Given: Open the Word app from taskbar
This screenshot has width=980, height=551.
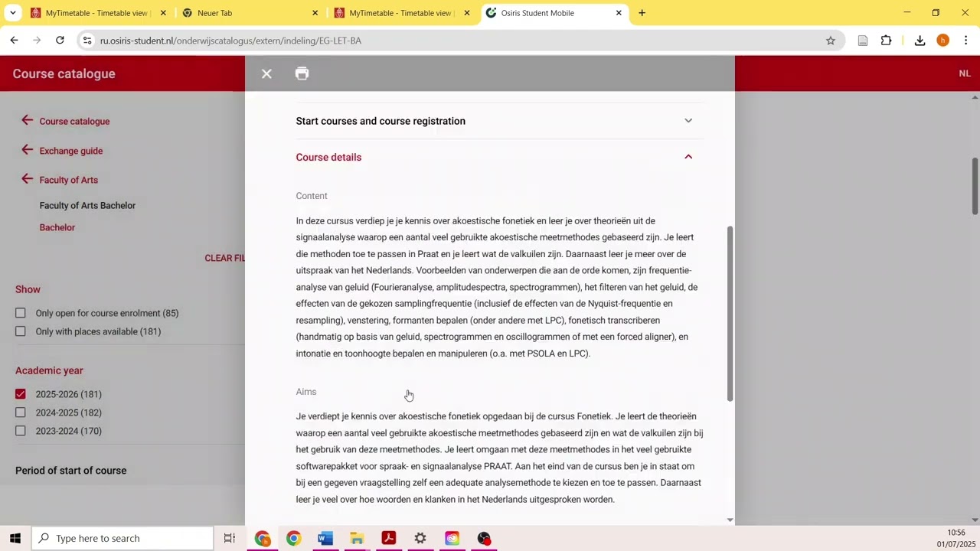Looking at the screenshot, I should 325,538.
